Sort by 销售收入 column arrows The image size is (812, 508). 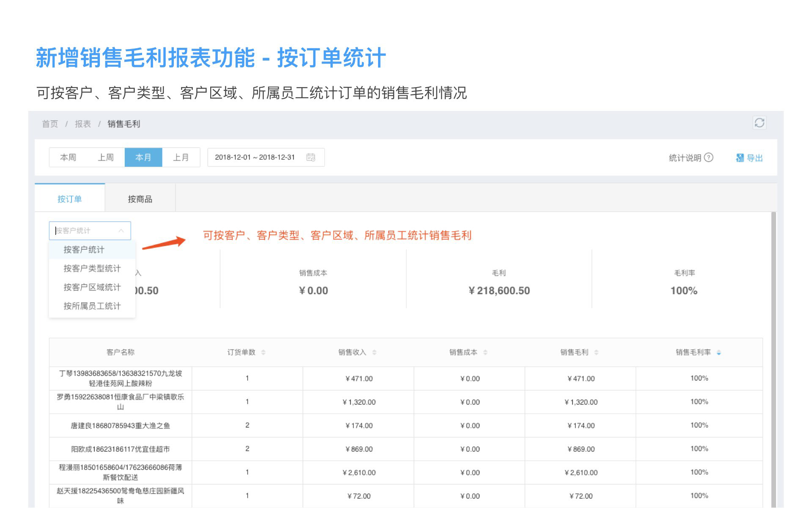pos(374,352)
